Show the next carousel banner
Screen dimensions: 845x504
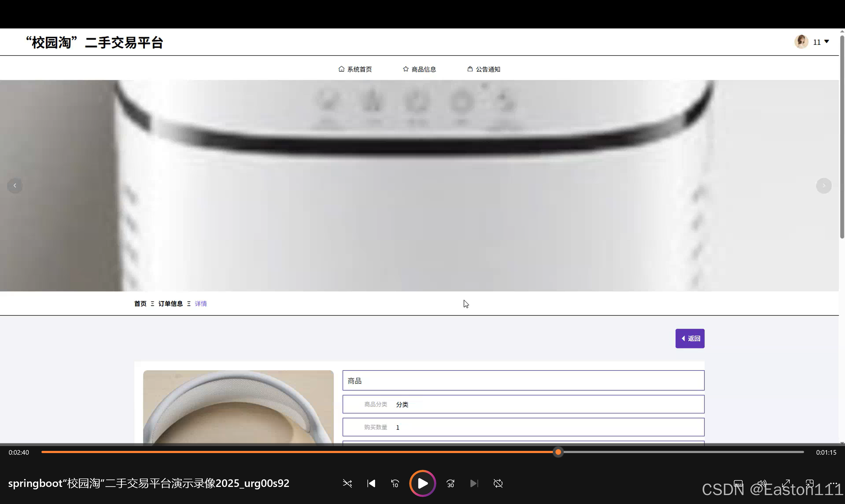click(824, 185)
